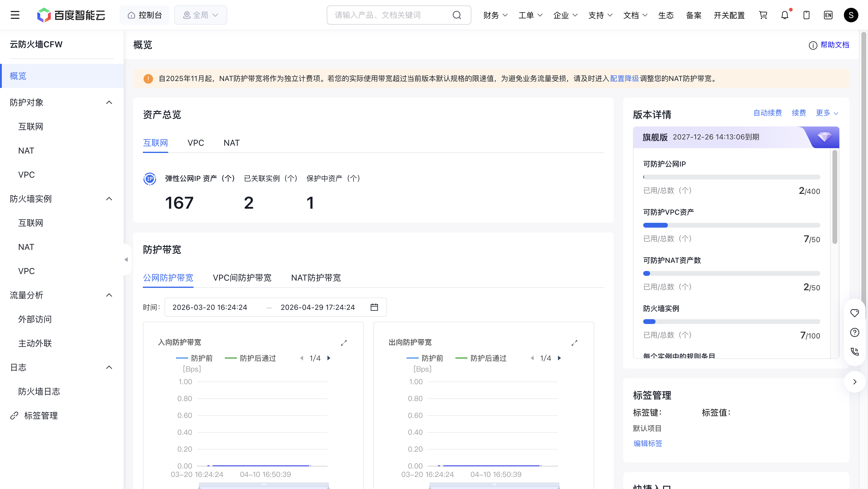Click the 弹性公网IP asset icon
868x489 pixels.
click(149, 179)
